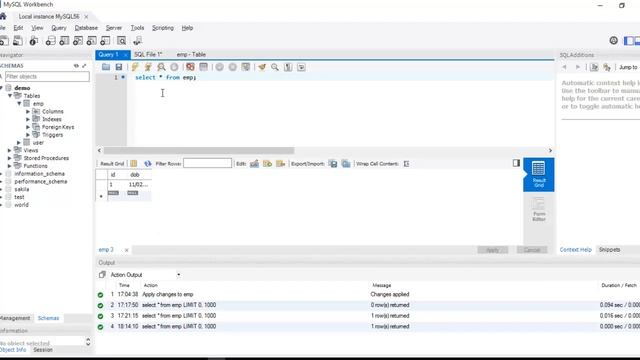The height and width of the screenshot is (360, 640).
Task: Select the Result Grid view button
Action: [x=539, y=175]
